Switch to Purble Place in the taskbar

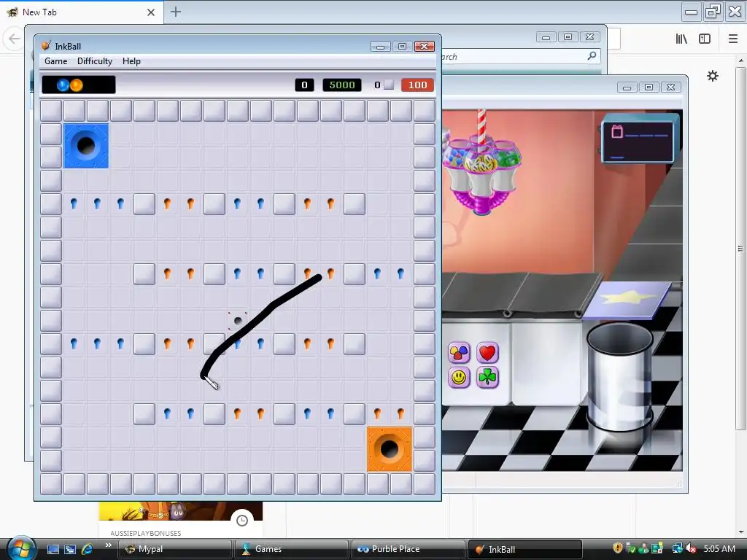click(x=408, y=549)
